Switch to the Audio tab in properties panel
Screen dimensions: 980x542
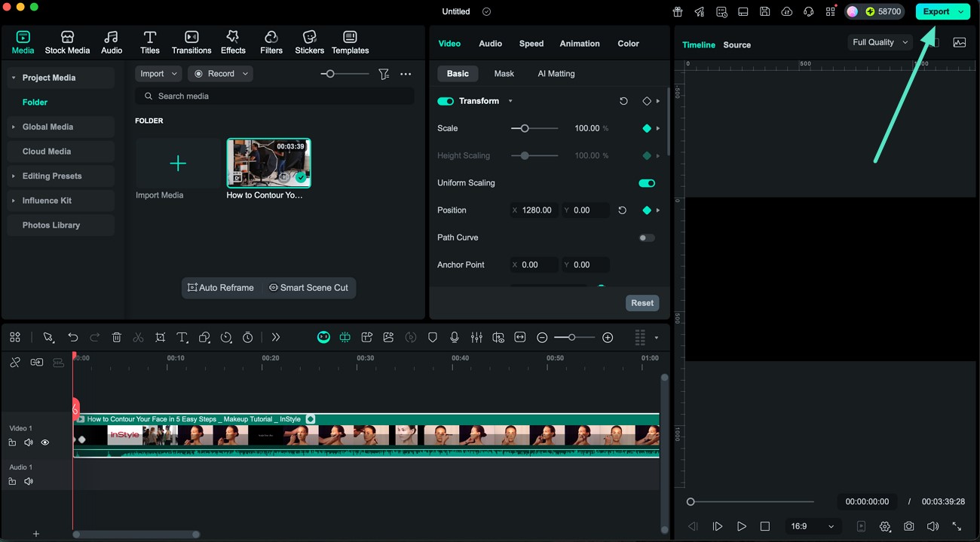(x=490, y=43)
